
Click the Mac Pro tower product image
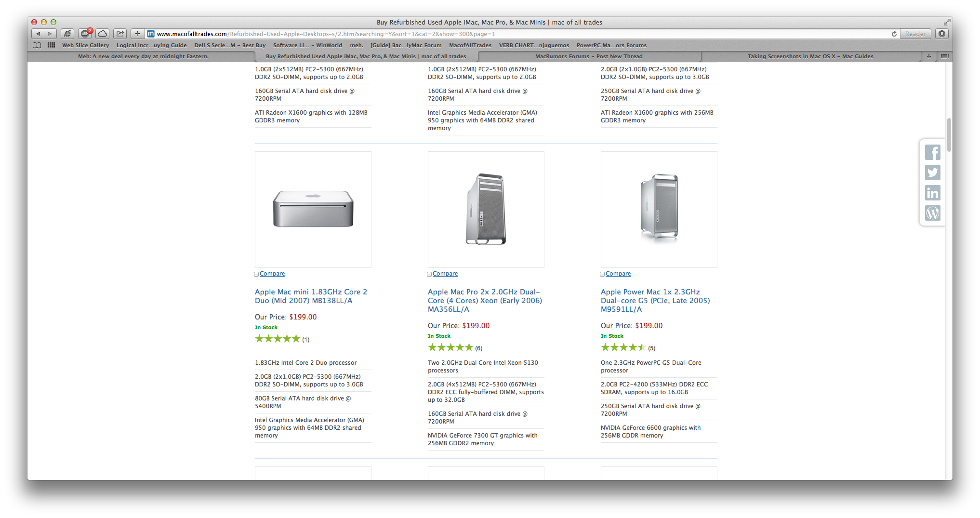coord(486,210)
